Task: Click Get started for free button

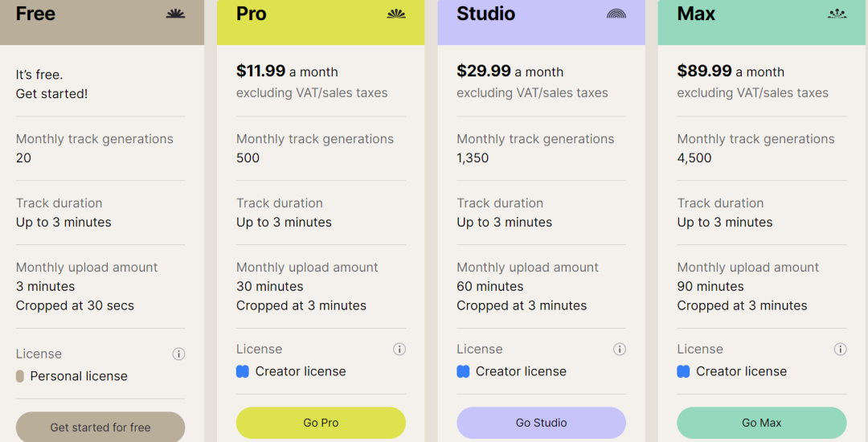Action: tap(100, 428)
